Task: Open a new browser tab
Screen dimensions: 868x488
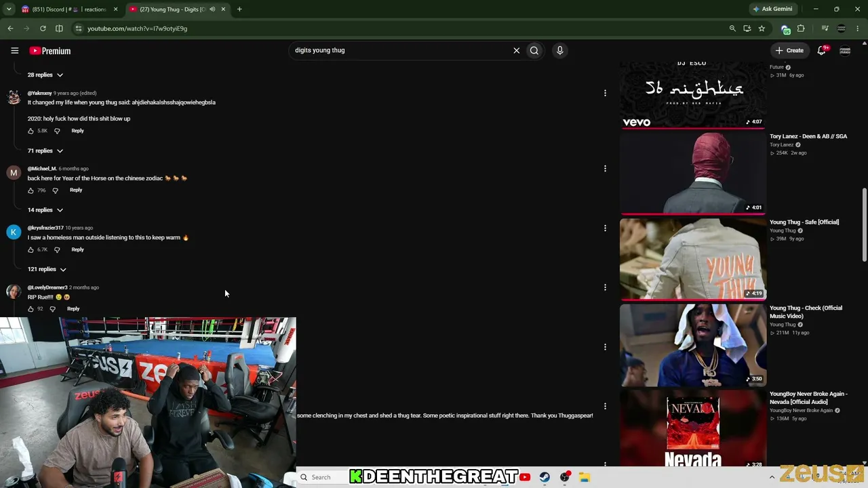Action: pyautogui.click(x=239, y=9)
